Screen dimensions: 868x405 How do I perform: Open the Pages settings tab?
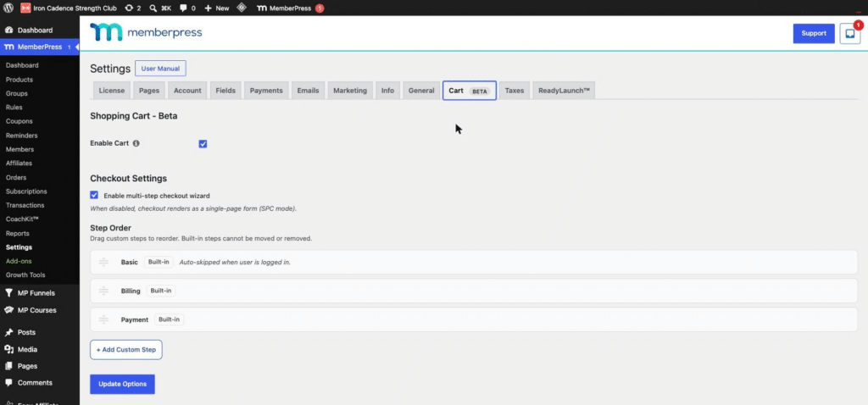pyautogui.click(x=149, y=91)
